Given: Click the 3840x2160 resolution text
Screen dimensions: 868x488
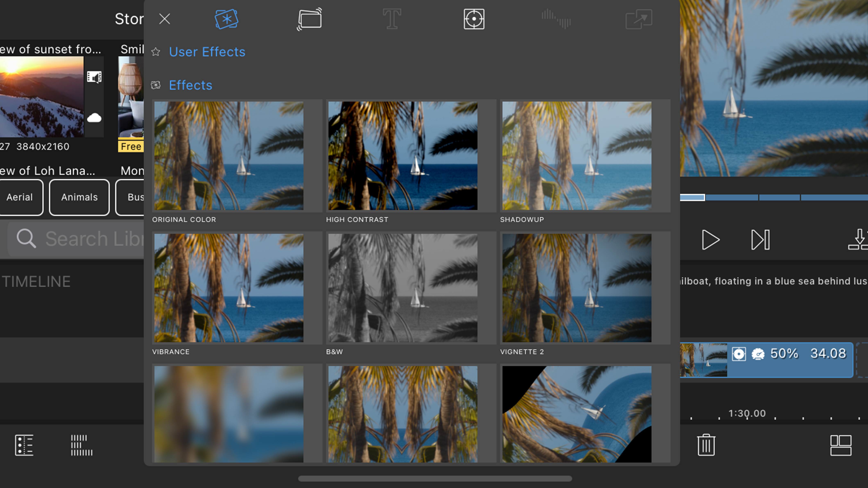Looking at the screenshot, I should pos(43,147).
